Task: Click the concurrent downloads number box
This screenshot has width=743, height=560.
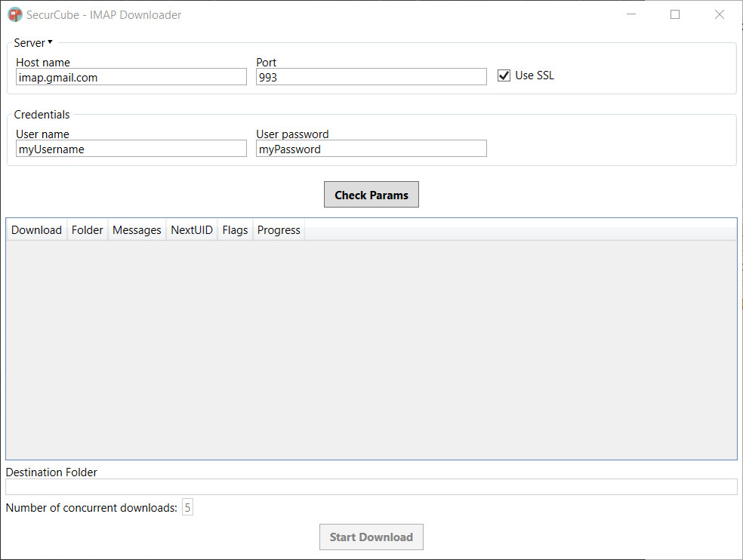Action: (x=188, y=507)
